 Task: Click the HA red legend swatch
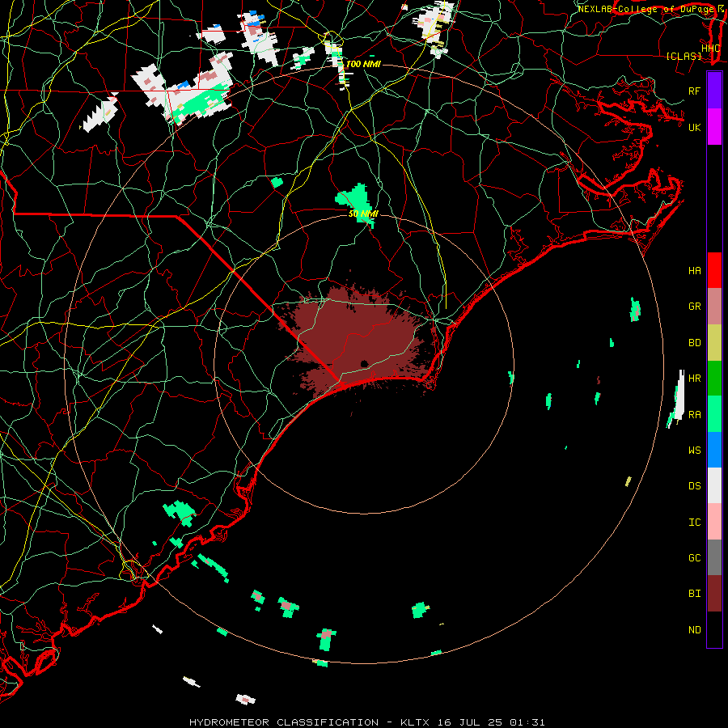(x=714, y=270)
